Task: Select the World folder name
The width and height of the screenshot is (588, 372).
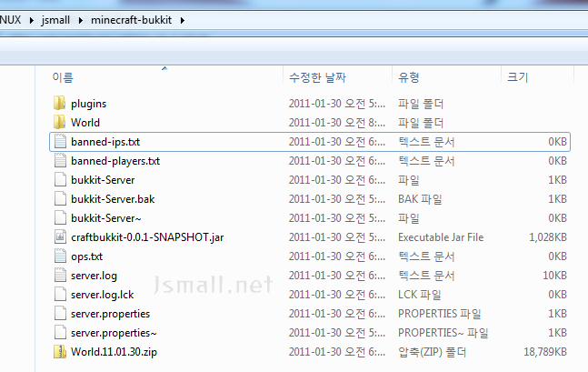Action: [85, 123]
